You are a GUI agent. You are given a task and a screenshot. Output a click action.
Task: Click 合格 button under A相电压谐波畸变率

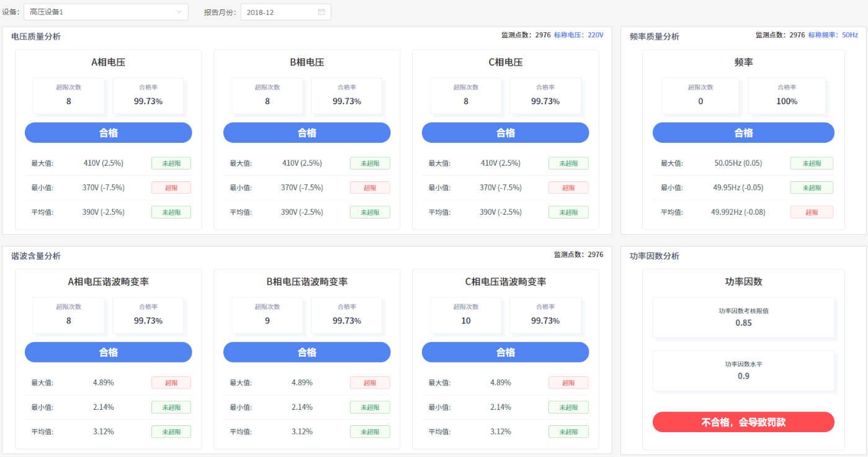(109, 352)
